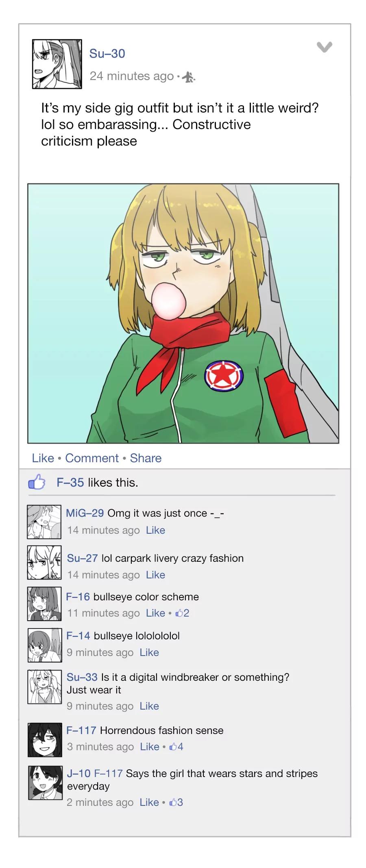Screen dimensions: 366x868
Task: Click F-117's dark-haired comment avatar
Action: [45, 740]
